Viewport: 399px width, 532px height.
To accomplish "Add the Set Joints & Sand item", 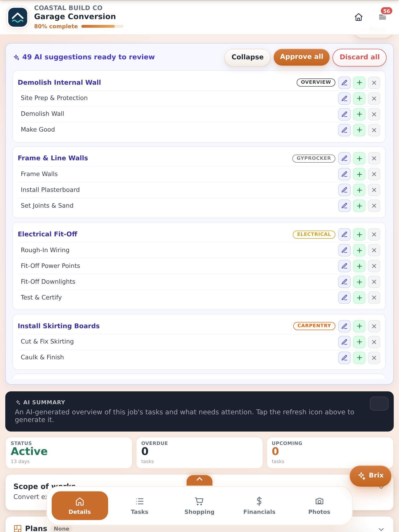I will [x=359, y=206].
